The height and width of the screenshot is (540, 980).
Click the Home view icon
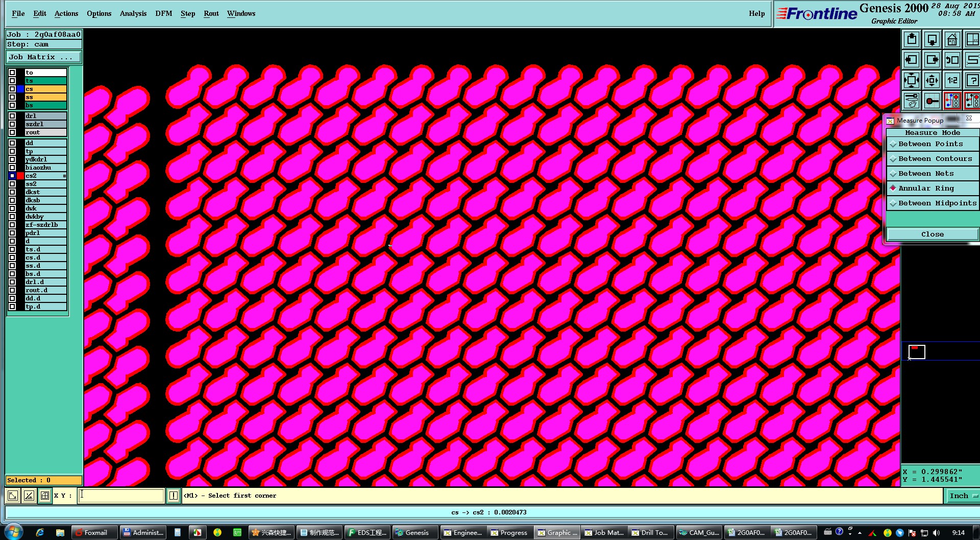tap(952, 39)
